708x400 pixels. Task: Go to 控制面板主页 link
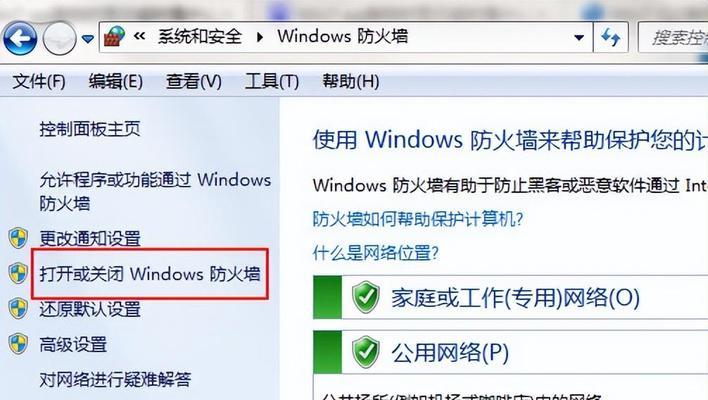[90, 129]
